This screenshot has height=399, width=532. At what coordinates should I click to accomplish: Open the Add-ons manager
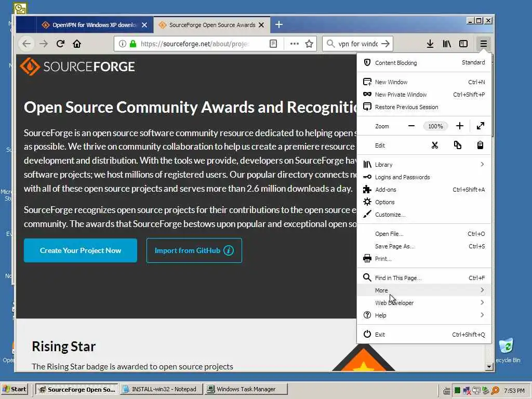[424, 190]
